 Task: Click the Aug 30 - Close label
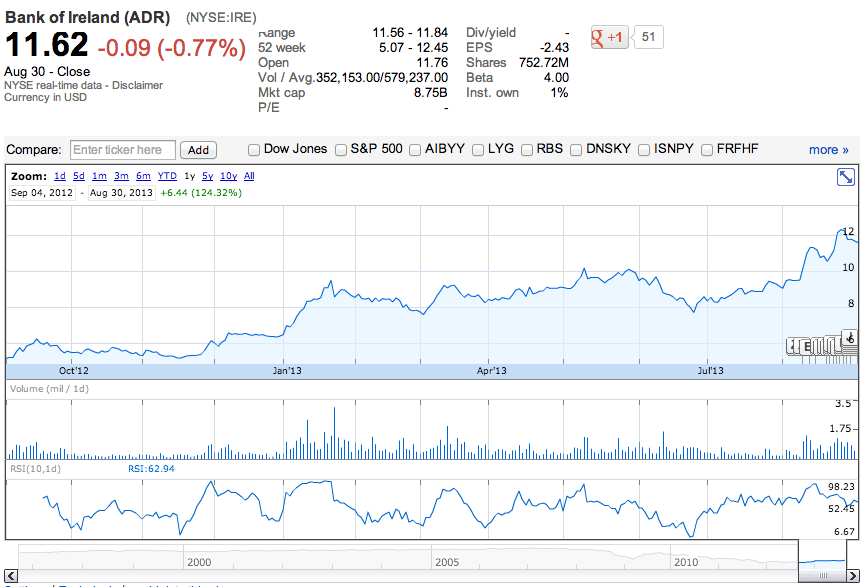[47, 72]
